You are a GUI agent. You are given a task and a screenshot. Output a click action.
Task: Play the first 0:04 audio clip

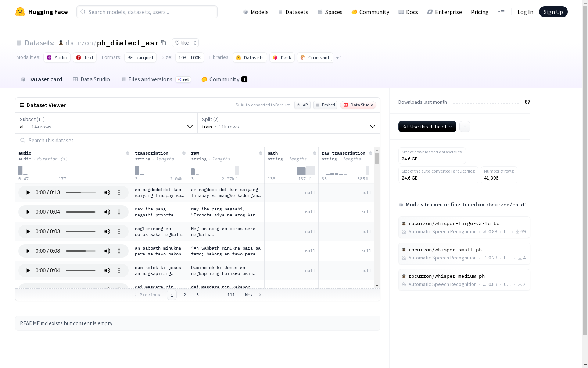point(28,212)
